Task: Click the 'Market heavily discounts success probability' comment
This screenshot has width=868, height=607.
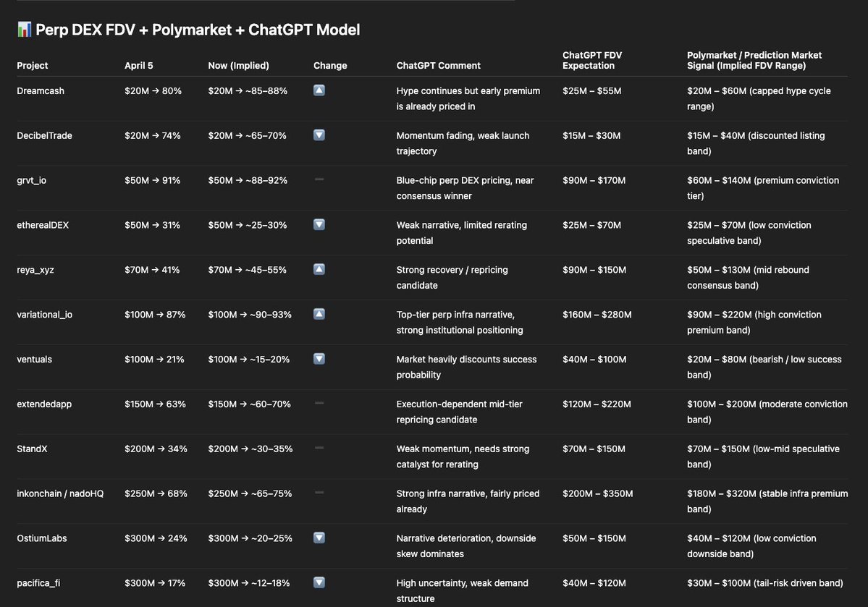Action: tap(467, 367)
